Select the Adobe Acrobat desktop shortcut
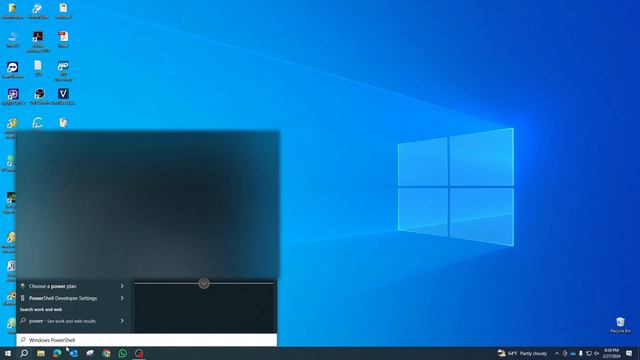The height and width of the screenshot is (360, 640). pos(38,41)
